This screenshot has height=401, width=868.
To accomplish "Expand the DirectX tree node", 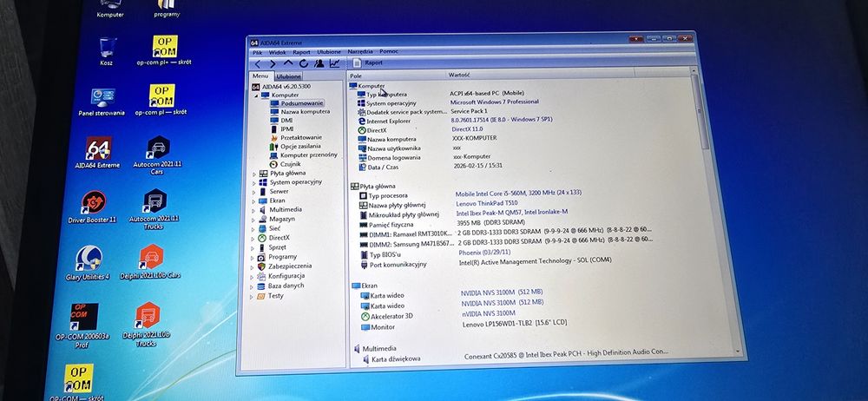I will coord(254,238).
